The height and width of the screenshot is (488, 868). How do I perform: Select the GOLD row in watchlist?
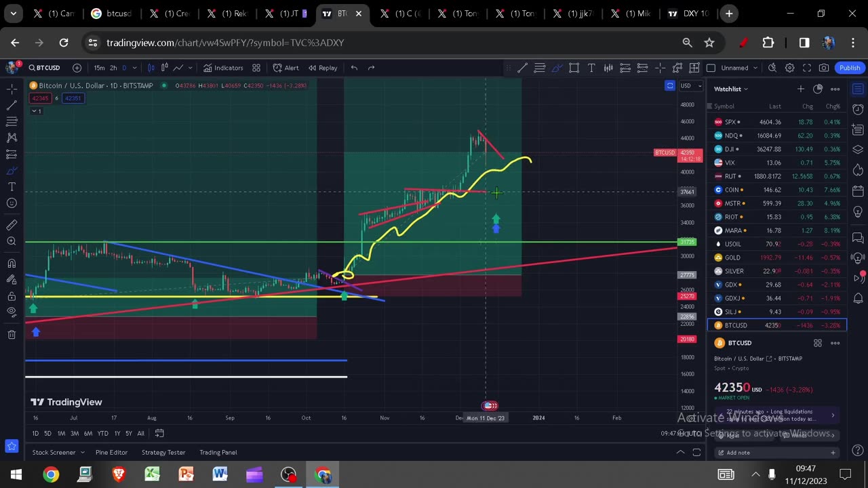(x=777, y=258)
